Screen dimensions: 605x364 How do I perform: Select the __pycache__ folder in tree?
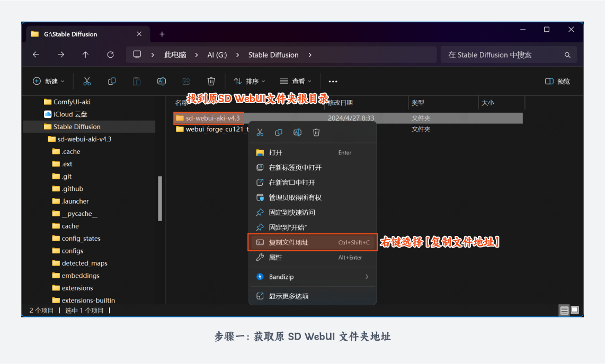pos(75,213)
